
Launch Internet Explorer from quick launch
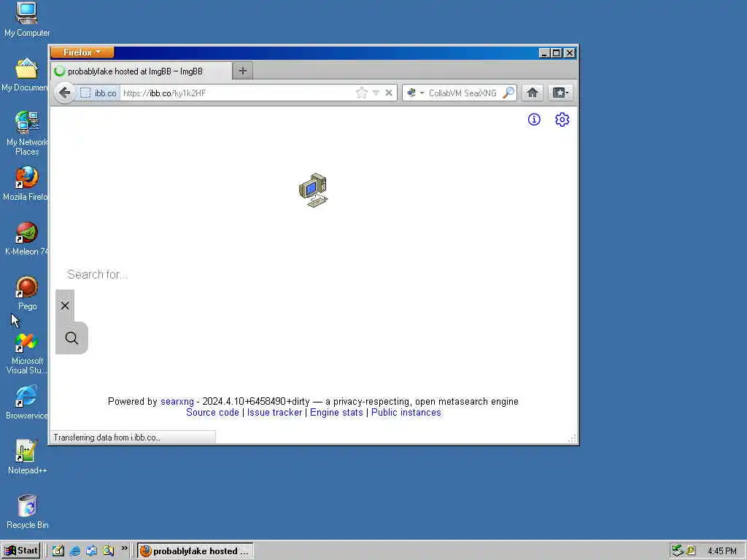click(75, 551)
